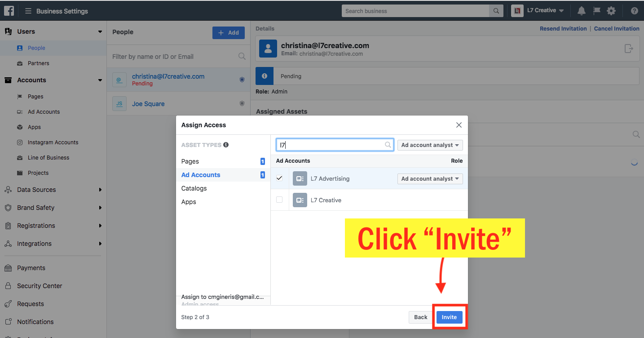Click the Invite button
Viewport: 644px width, 338px height.
[x=449, y=317]
